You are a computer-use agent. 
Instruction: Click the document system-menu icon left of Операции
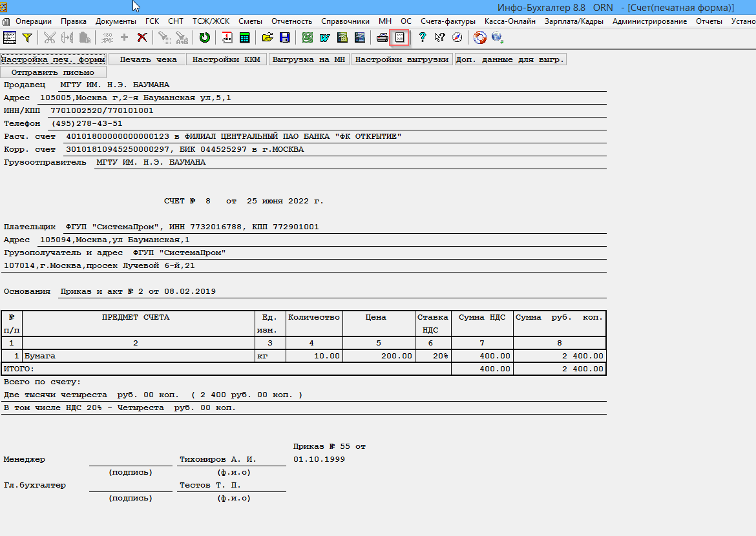pyautogui.click(x=6, y=22)
